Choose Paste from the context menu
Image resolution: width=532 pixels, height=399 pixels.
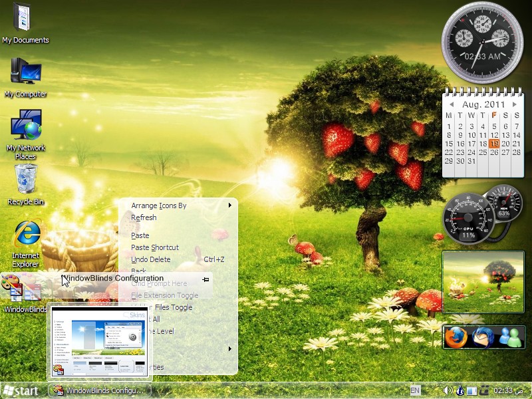pyautogui.click(x=140, y=235)
